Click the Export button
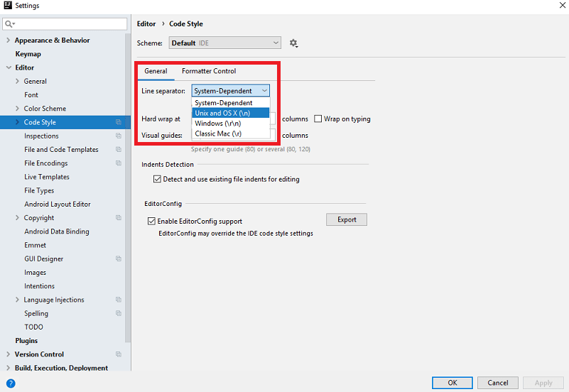The image size is (569, 392). 347,219
